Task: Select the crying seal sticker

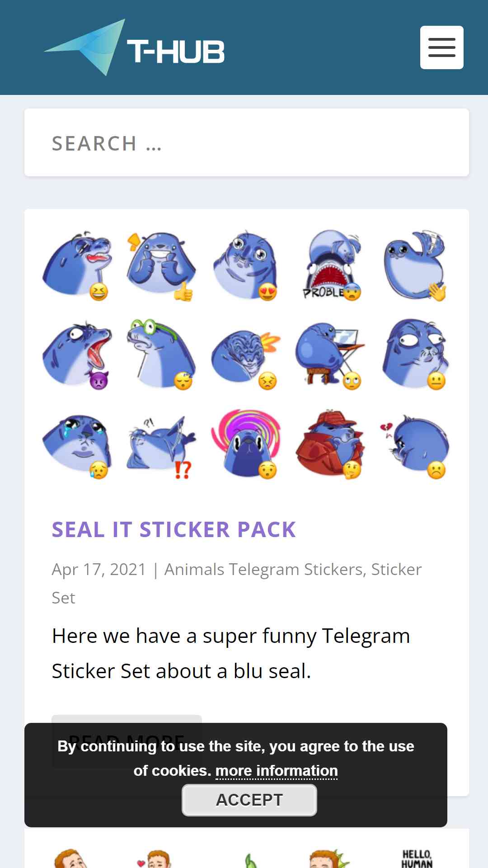Action: tap(77, 444)
